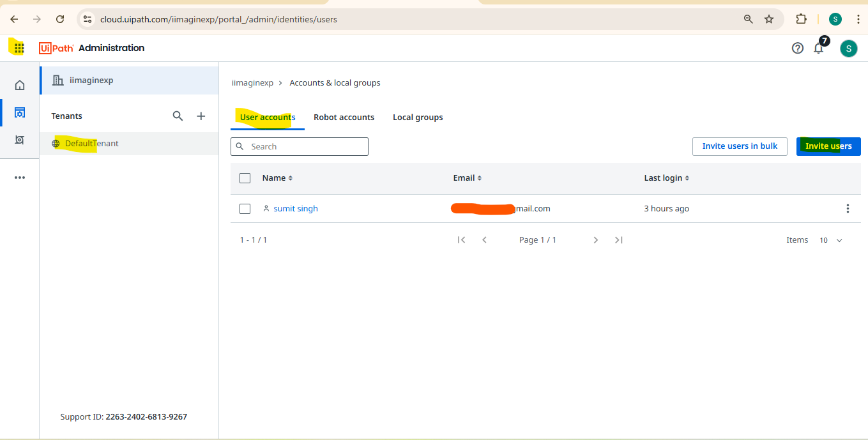Select the Home icon in the left sidebar
868x440 pixels.
pos(19,84)
